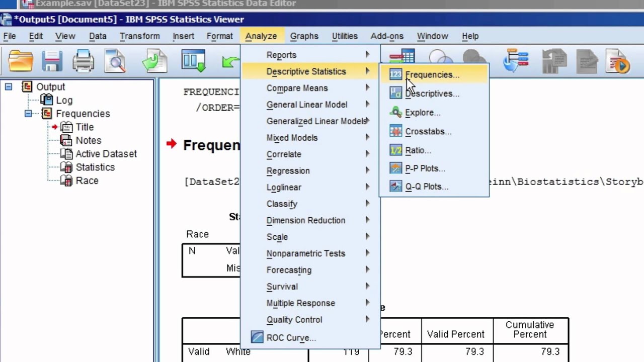
Task: Click the Ratio 1/2 icon in submenu
Action: [396, 150]
